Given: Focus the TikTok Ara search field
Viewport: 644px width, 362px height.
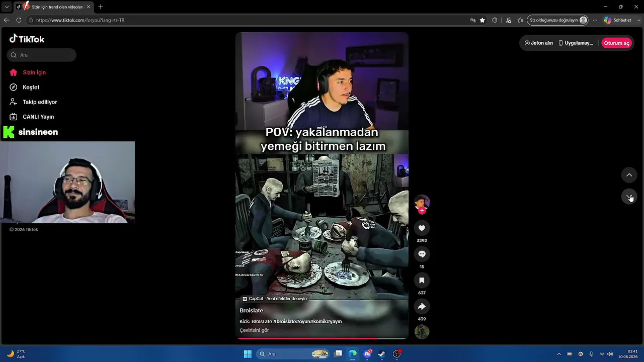Looking at the screenshot, I should [42, 55].
